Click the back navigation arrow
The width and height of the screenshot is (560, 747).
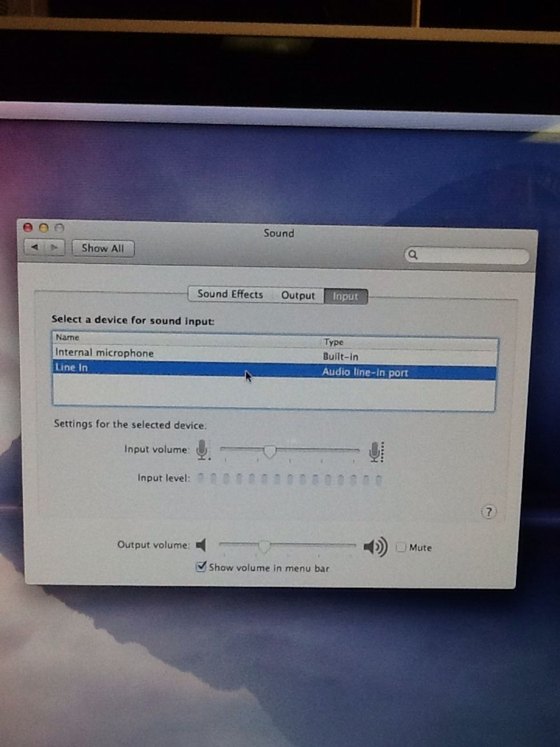35,247
